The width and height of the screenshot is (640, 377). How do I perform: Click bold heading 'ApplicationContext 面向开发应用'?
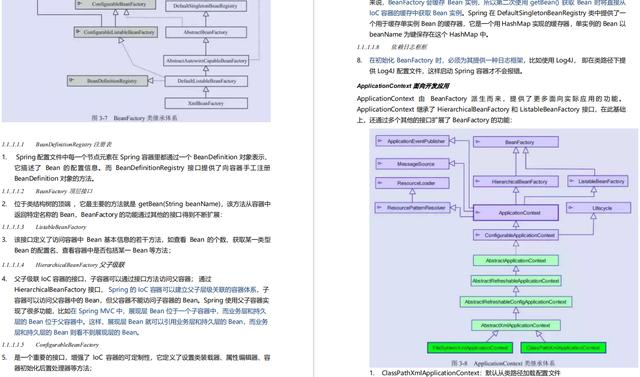403,86
